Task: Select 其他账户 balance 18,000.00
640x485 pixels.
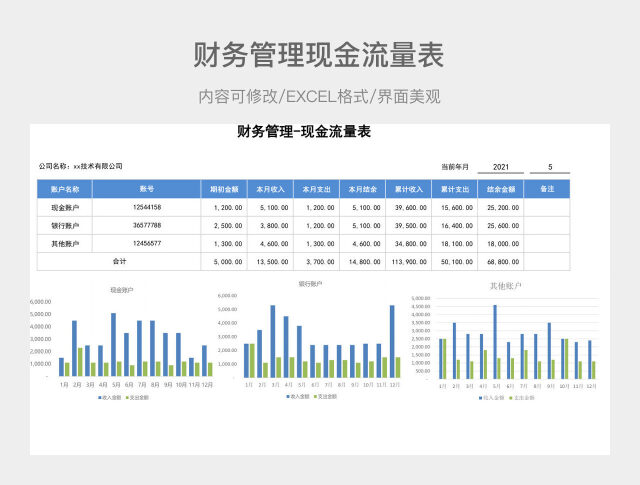Action: point(503,244)
